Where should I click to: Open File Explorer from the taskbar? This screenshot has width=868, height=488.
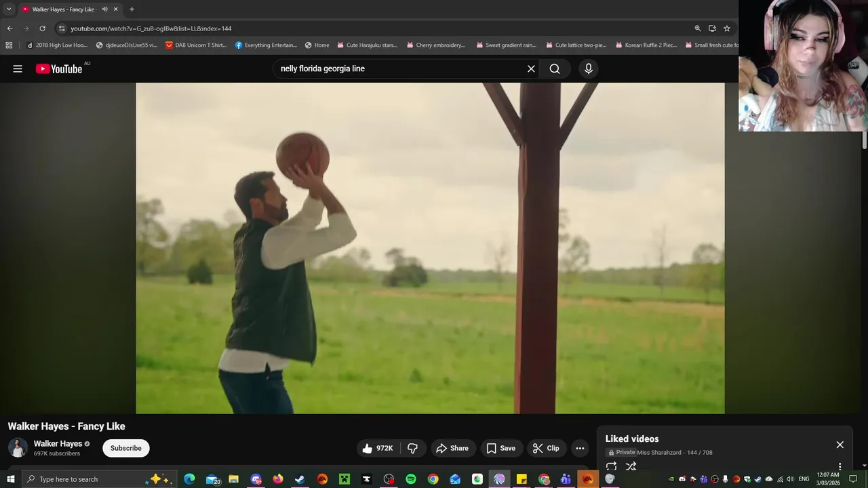pos(234,479)
